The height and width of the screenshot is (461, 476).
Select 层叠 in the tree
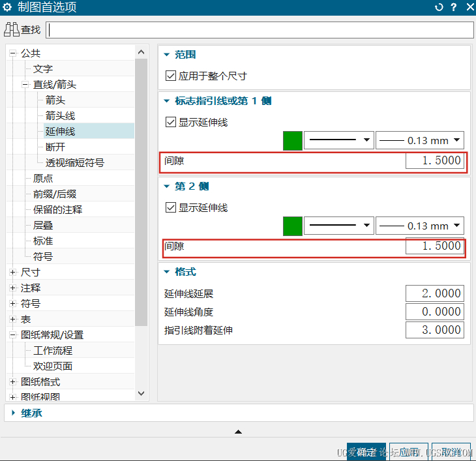pyautogui.click(x=43, y=225)
